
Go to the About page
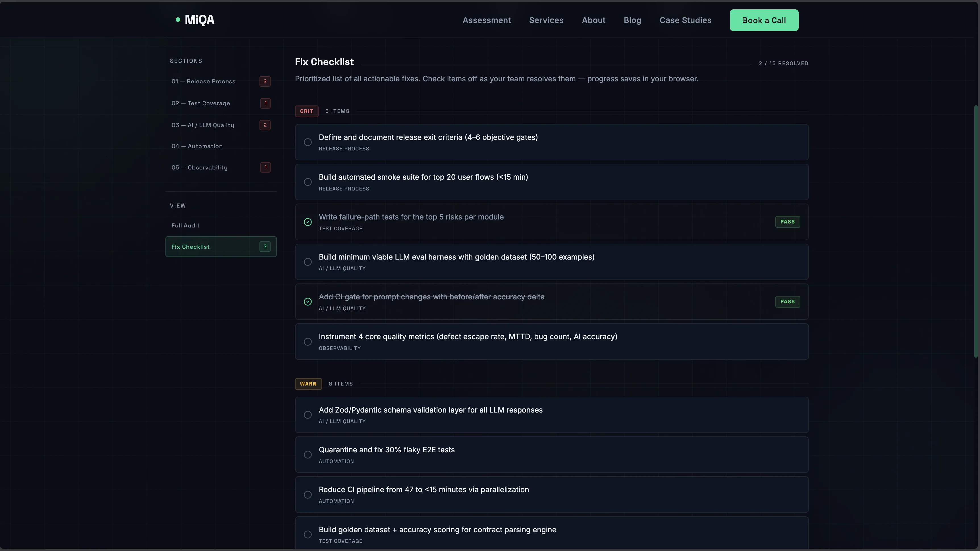(593, 20)
